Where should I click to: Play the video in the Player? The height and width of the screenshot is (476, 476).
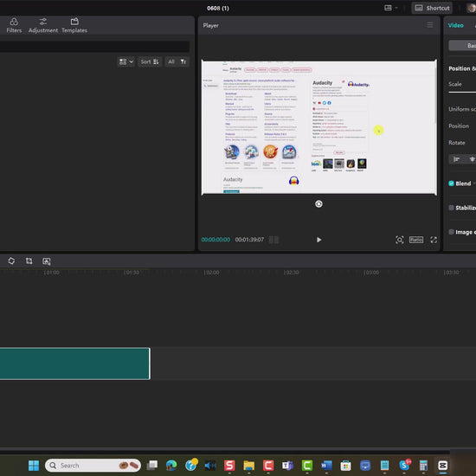point(318,240)
